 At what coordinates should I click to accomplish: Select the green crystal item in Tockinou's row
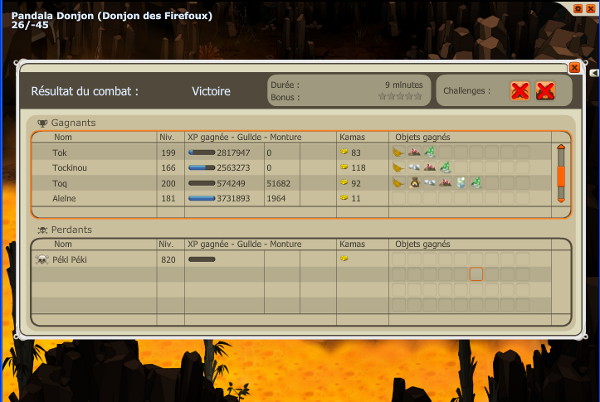click(445, 168)
